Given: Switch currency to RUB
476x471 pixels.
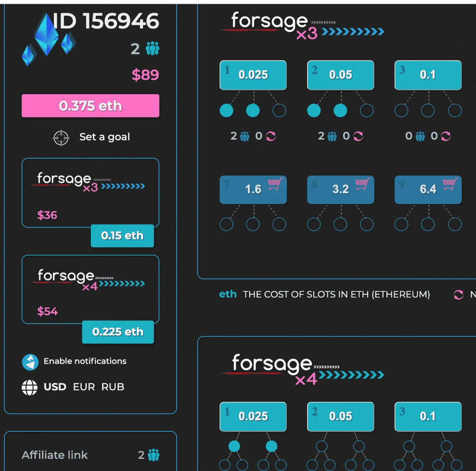Looking at the screenshot, I should point(113,387).
